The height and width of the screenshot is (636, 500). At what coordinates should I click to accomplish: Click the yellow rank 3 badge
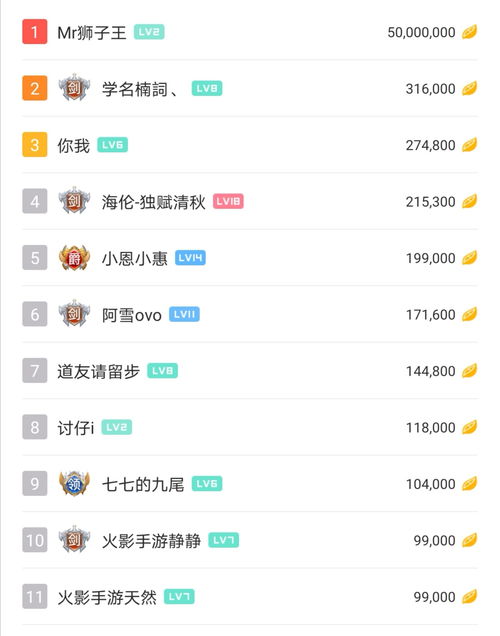35,144
